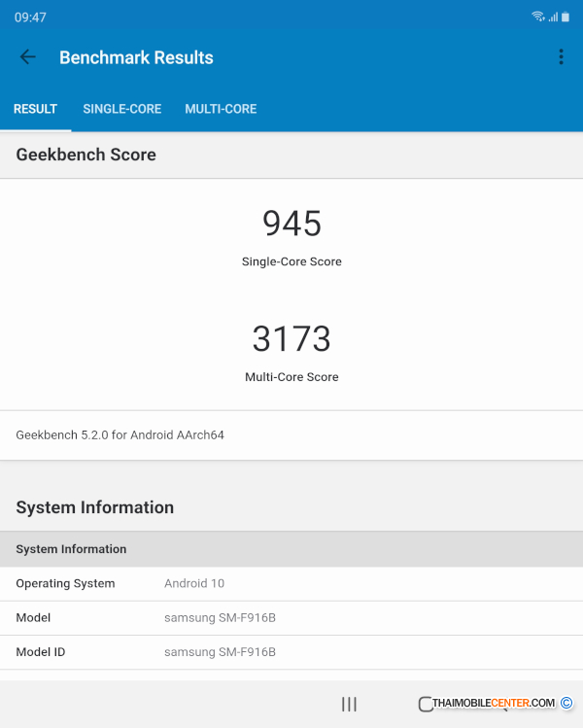
Task: Tap the Wi-Fi status icon
Action: 538,17
